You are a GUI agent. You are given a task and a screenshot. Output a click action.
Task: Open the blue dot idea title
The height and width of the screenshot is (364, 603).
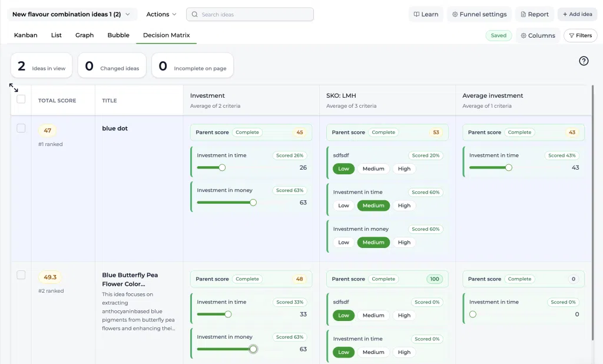pyautogui.click(x=115, y=128)
